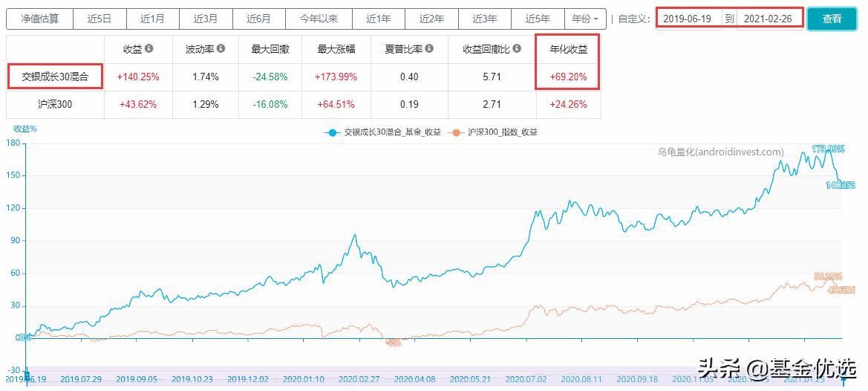Click +69.20% annualized return value
Image resolution: width=868 pixels, height=391 pixels.
[568, 77]
